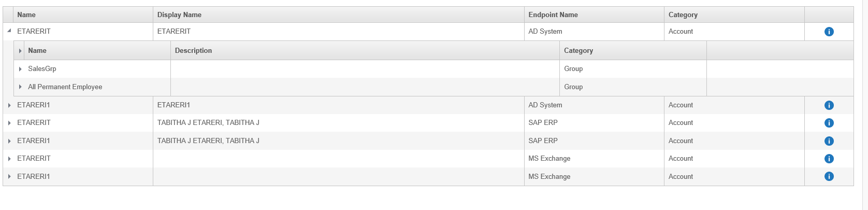Screen dimensions: 868x210
Task: Click info icon for ETARERI1 AD System row
Action: (829, 105)
